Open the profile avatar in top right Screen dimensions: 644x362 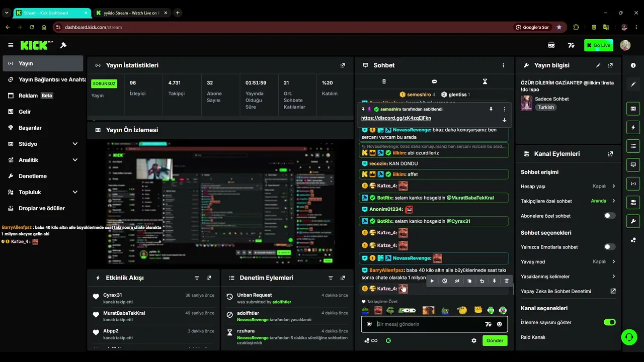click(x=625, y=45)
